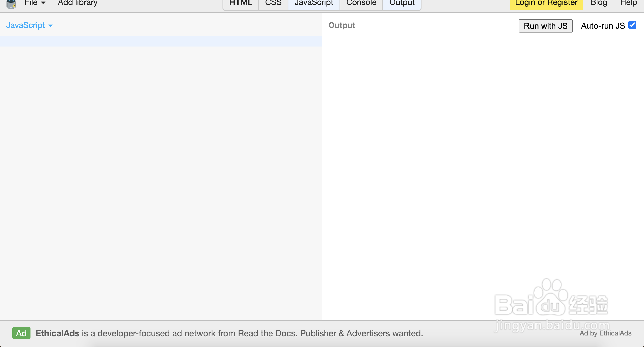Open the Blog link
This screenshot has width=644, height=347.
(x=598, y=3)
